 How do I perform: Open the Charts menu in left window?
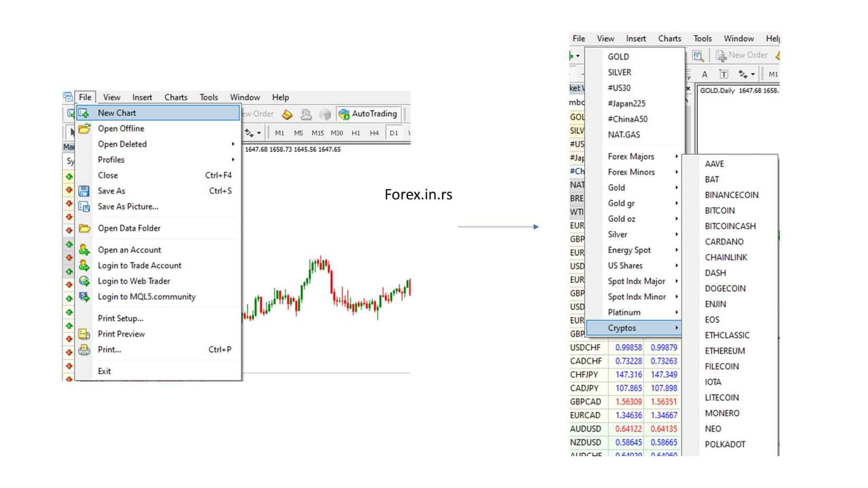(175, 97)
